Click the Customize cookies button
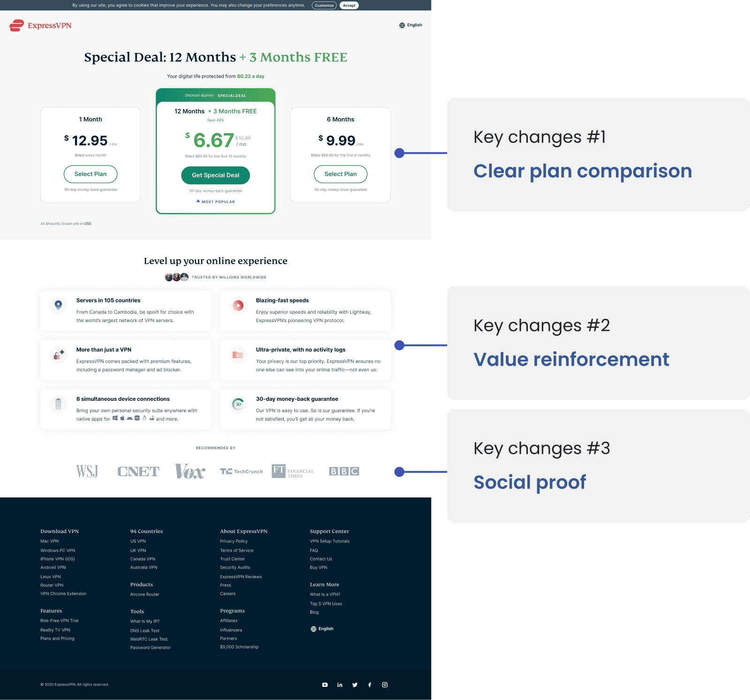The height and width of the screenshot is (700, 750). click(324, 6)
